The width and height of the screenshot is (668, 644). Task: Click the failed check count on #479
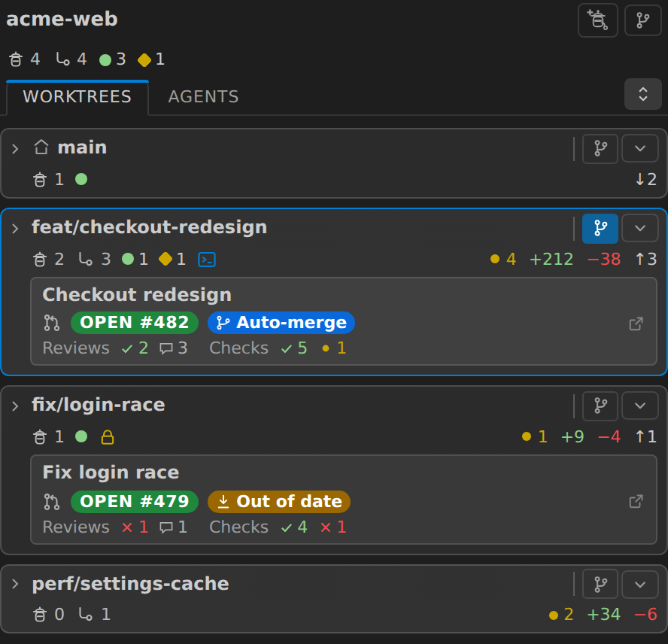click(x=333, y=527)
